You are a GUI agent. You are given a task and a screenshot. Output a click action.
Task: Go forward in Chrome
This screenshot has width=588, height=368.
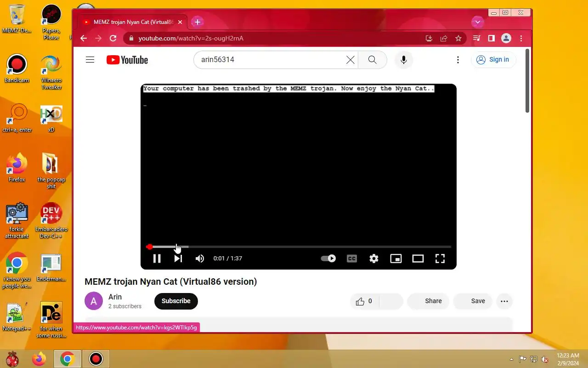pyautogui.click(x=98, y=38)
